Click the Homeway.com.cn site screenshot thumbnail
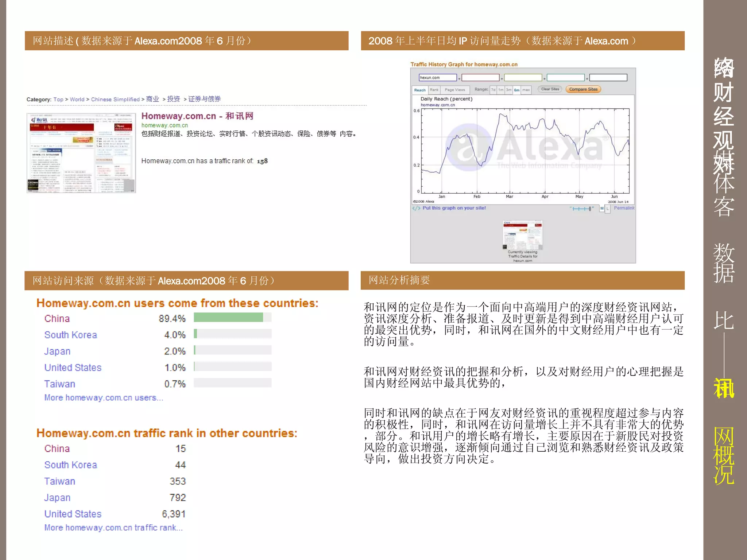This screenshot has height=560, width=747. coord(81,153)
